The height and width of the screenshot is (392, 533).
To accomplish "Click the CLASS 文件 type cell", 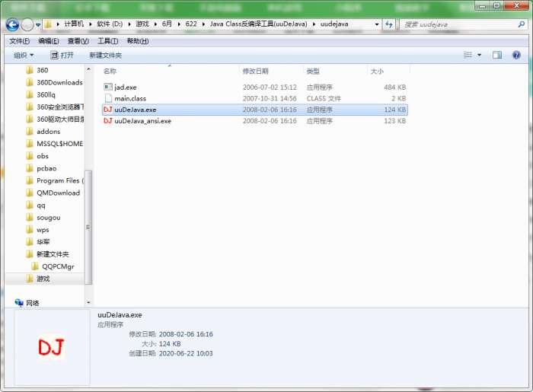I will tap(324, 98).
